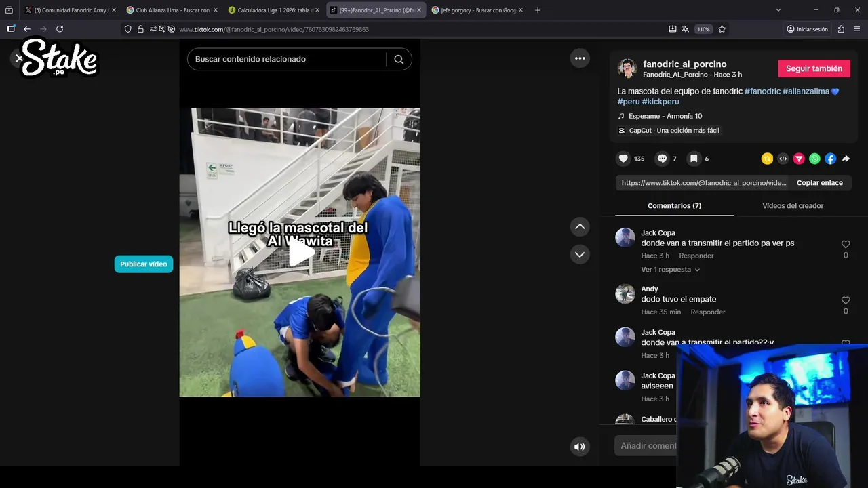868x488 pixels.
Task: Like Andy's comment
Action: pyautogui.click(x=846, y=300)
